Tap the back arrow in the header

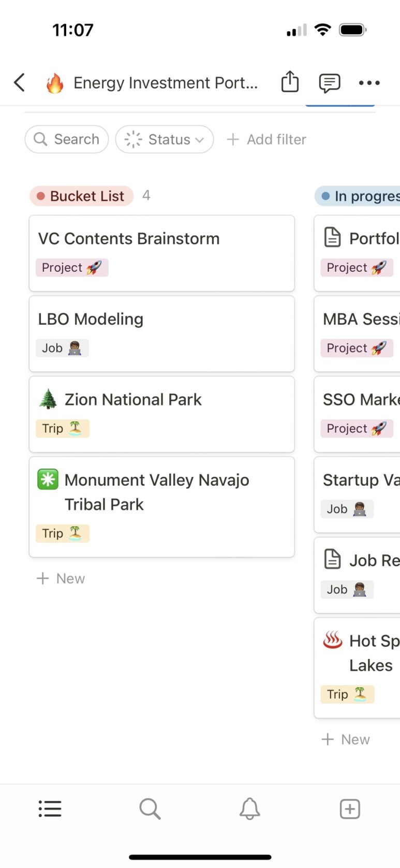tap(20, 82)
